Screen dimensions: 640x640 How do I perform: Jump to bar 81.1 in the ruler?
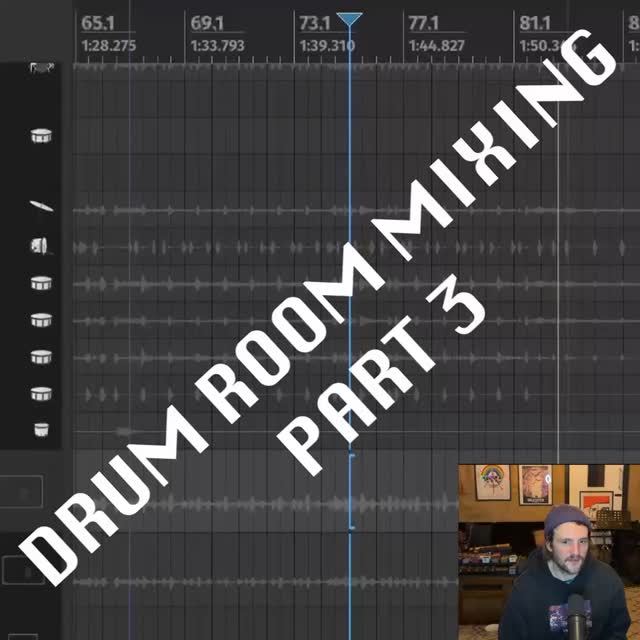(535, 23)
